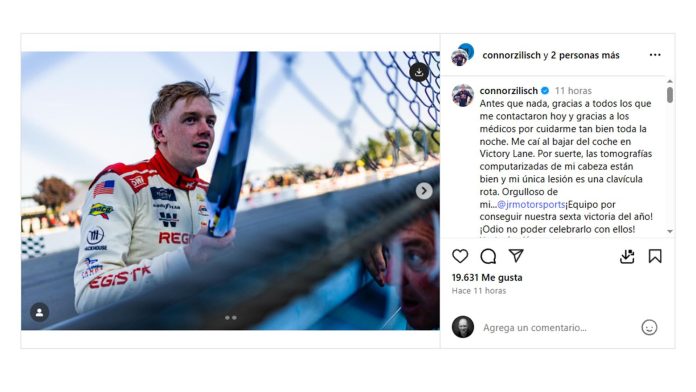Select second carousel dot indicator
This screenshot has height=392, width=696.
pyautogui.click(x=234, y=318)
